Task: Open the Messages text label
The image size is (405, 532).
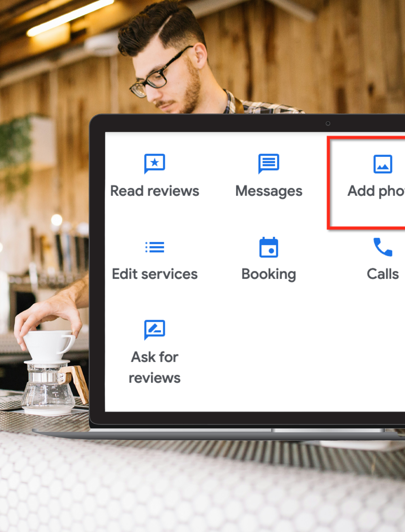Action: (269, 191)
